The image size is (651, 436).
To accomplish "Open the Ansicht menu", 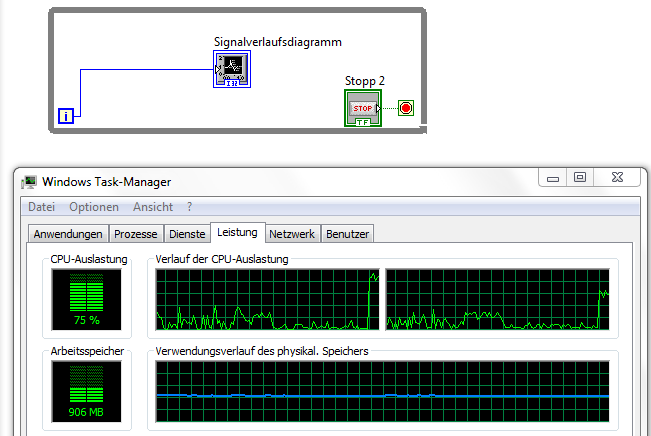I will tap(153, 207).
